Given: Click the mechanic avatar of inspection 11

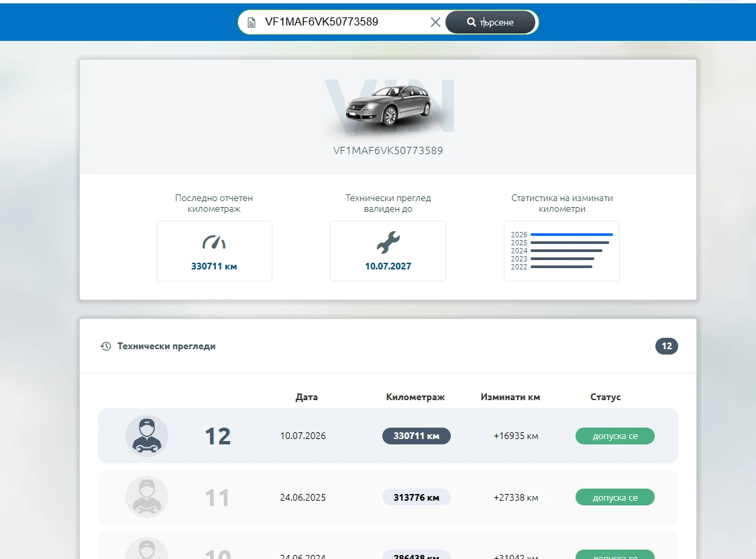Looking at the screenshot, I should pyautogui.click(x=147, y=497).
